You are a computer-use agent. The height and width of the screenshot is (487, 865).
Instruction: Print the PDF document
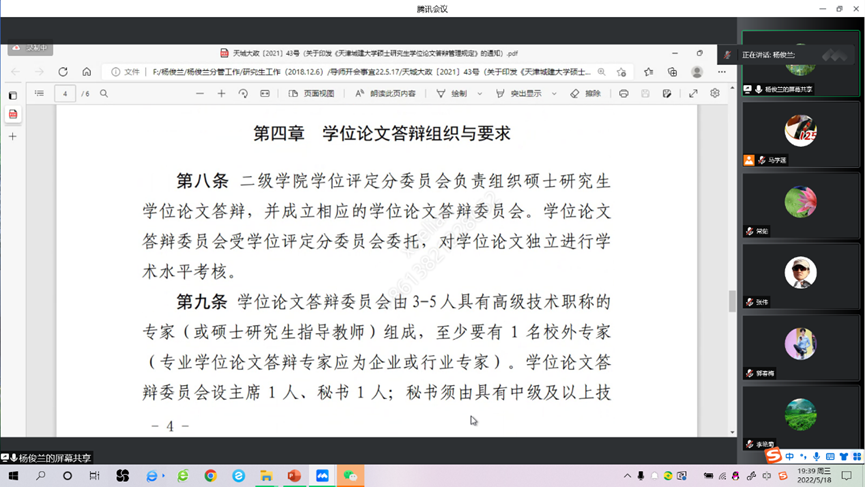[623, 94]
